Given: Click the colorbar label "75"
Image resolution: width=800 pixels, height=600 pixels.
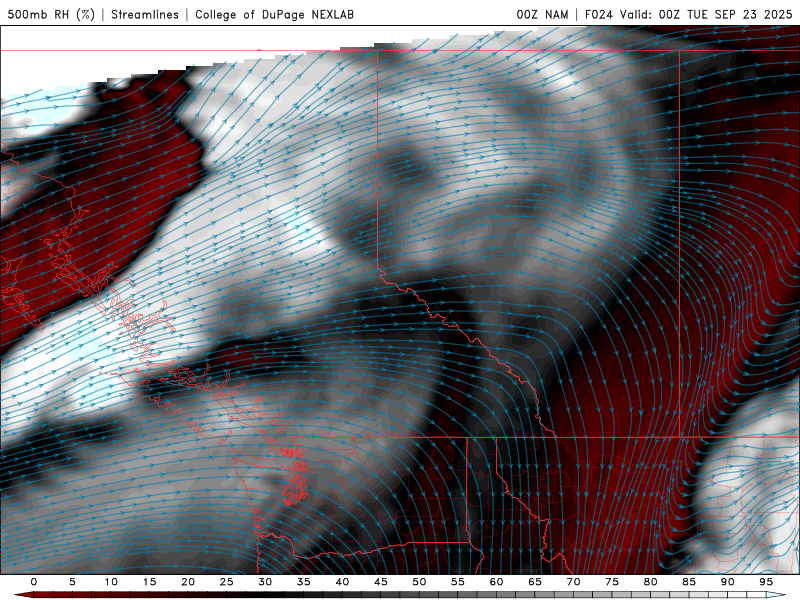Looking at the screenshot, I should (x=612, y=582).
